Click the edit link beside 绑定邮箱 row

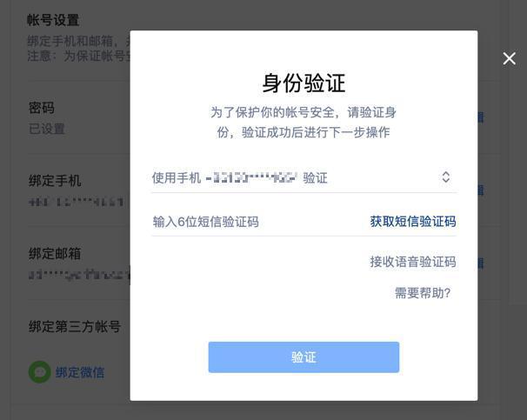point(481,263)
